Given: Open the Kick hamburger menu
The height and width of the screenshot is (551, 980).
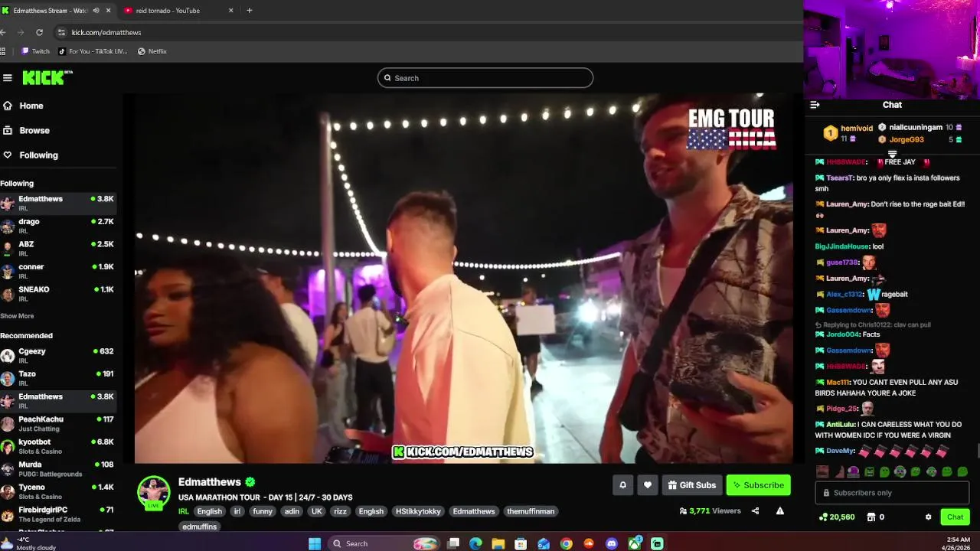Looking at the screenshot, I should (x=8, y=77).
